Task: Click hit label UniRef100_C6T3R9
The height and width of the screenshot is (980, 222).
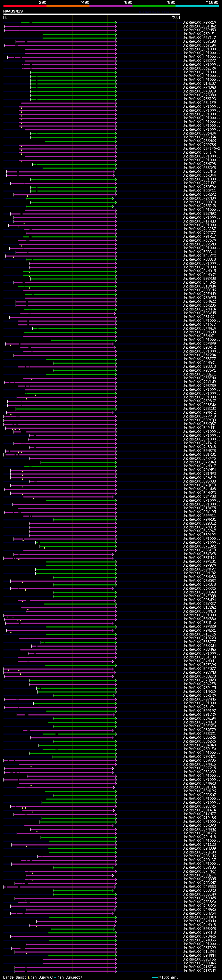Action: click(x=199, y=948)
